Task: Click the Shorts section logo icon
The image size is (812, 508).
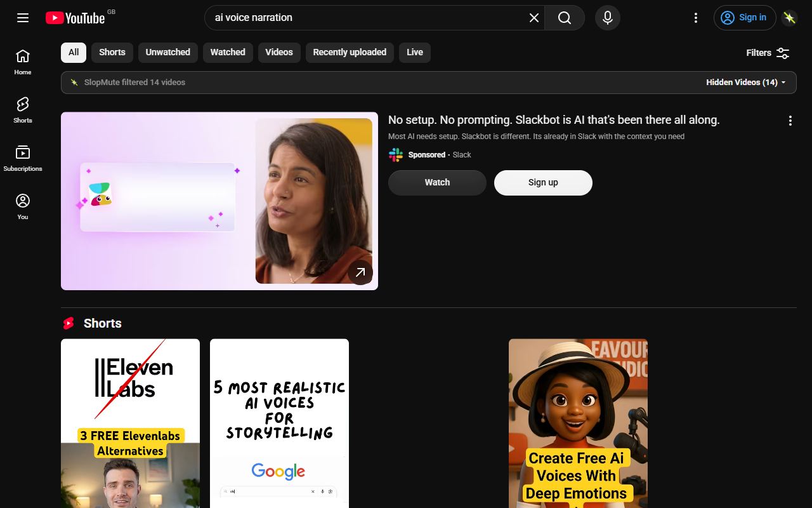Action: point(69,324)
